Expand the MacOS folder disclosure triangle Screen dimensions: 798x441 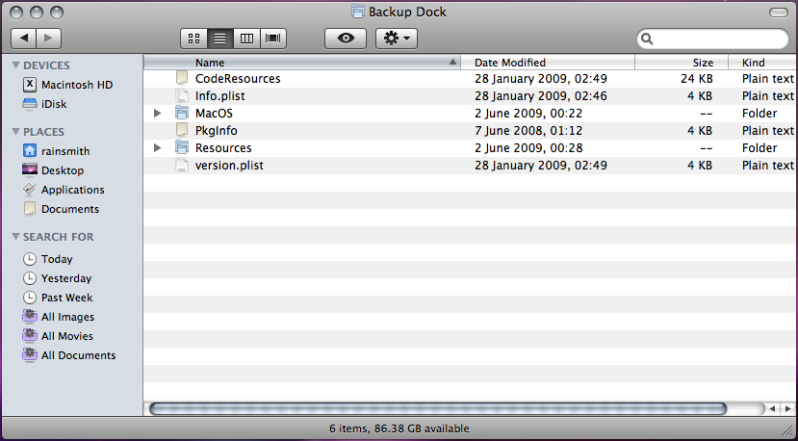pyautogui.click(x=158, y=113)
